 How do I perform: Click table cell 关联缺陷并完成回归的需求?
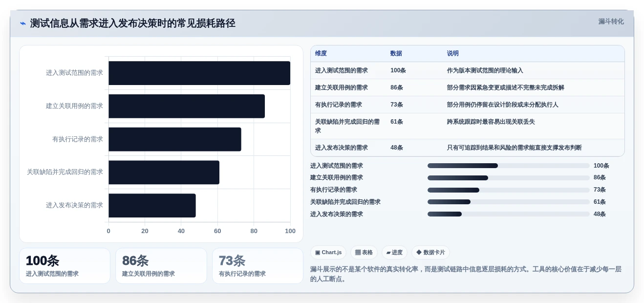[347, 126]
